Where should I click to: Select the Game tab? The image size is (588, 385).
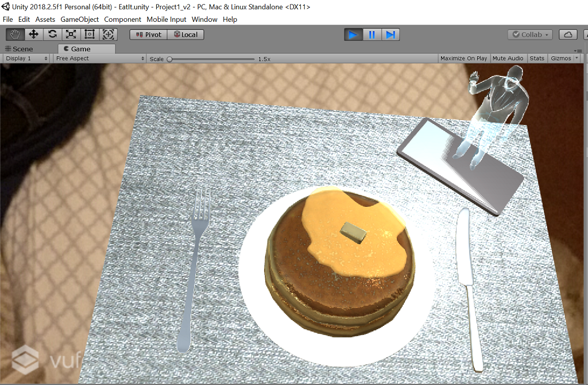(x=86, y=49)
